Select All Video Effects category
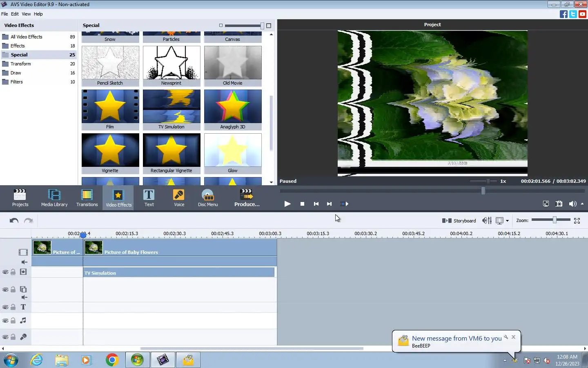 38,37
